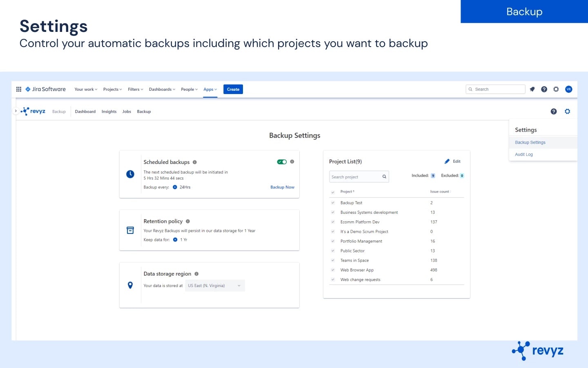Click the Portfolio Management project name
The image size is (588, 368).
pos(361,241)
